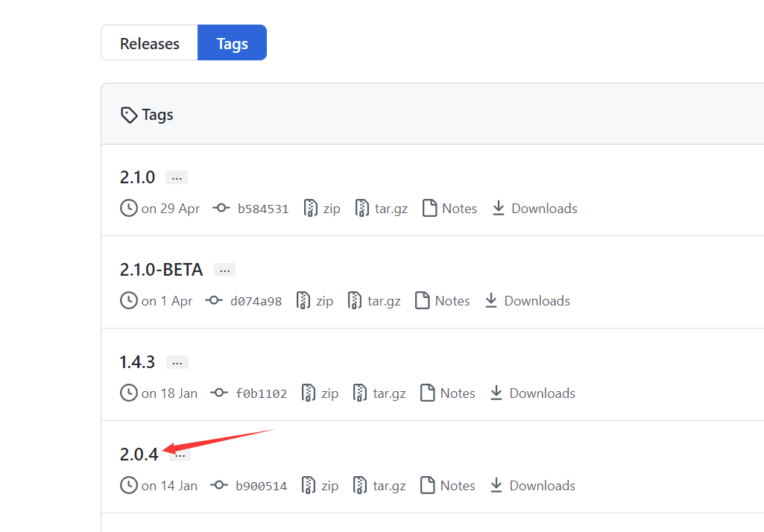View Notes for tag 2.0.4
Image resolution: width=764 pixels, height=532 pixels.
(458, 487)
